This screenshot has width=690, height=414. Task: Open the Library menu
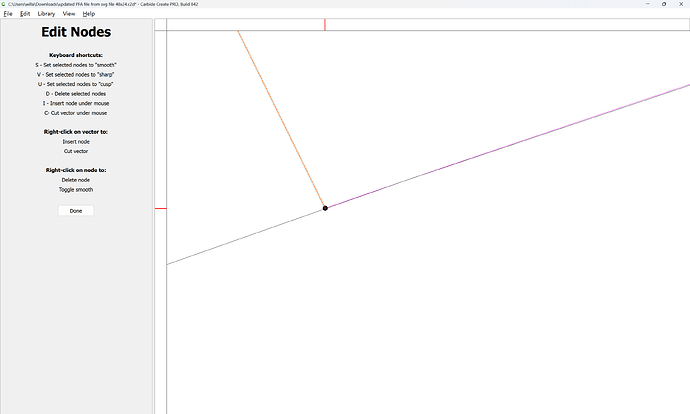click(46, 14)
